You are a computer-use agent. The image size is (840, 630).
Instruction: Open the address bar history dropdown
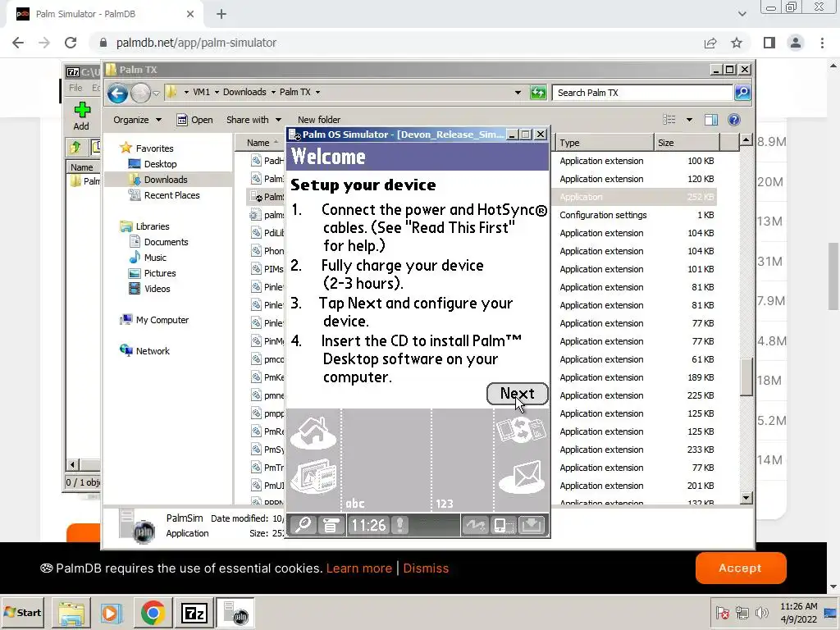click(x=518, y=92)
